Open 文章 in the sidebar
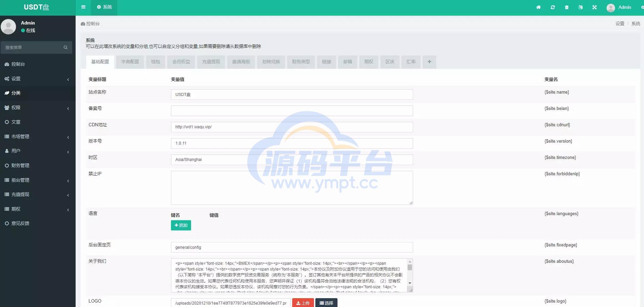Screen dimensions: 644x307 click(37, 122)
